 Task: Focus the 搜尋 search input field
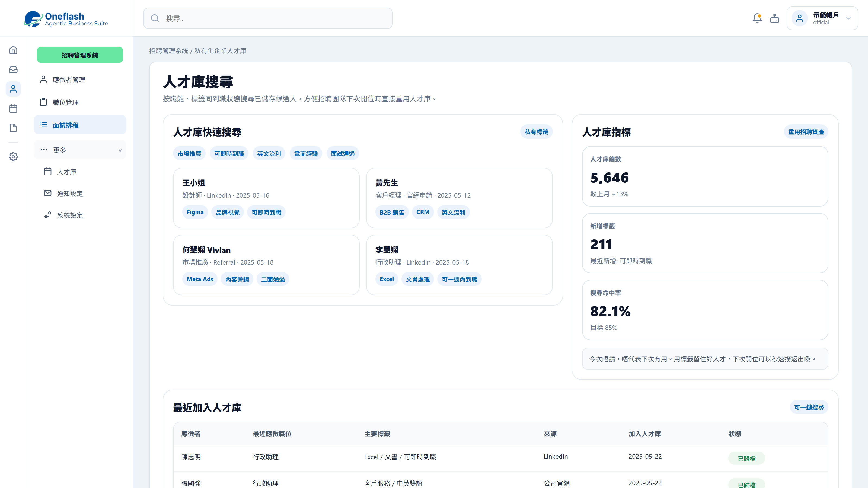(268, 18)
